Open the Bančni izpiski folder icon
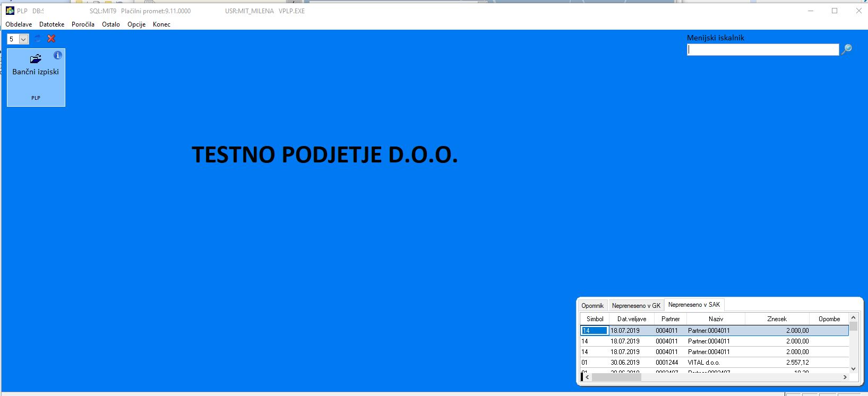868x396 pixels. point(36,58)
